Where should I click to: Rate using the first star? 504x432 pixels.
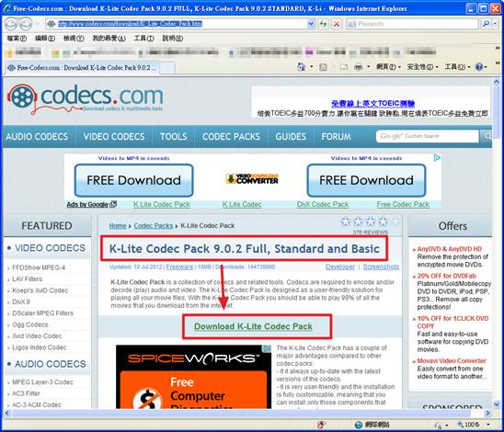[x=346, y=222]
